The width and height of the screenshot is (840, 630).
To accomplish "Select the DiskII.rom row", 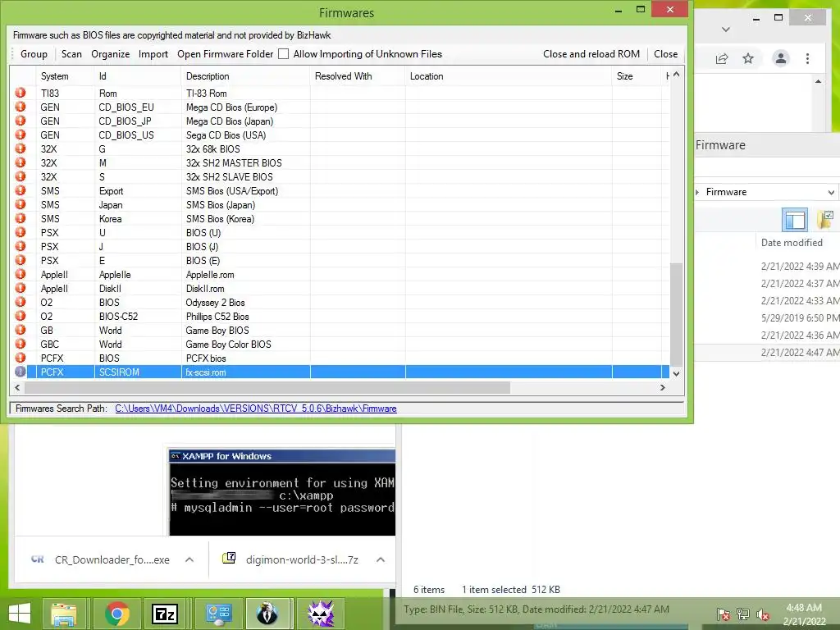I will (339, 288).
